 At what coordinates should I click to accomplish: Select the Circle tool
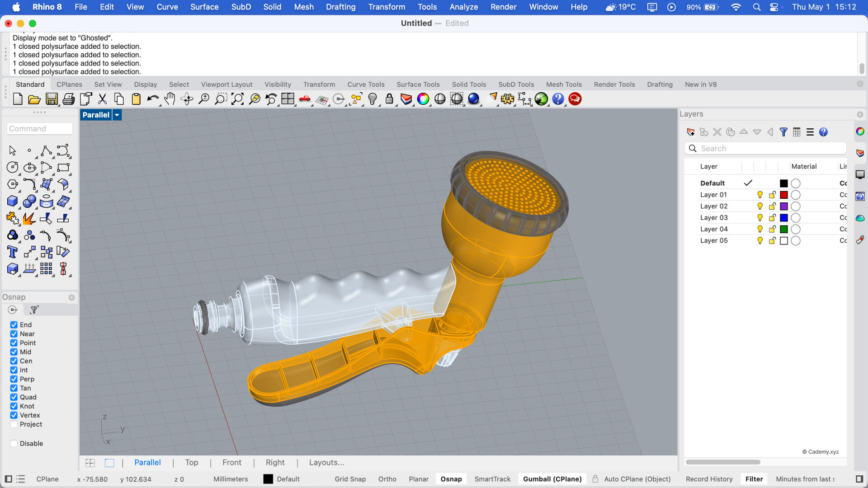click(13, 168)
